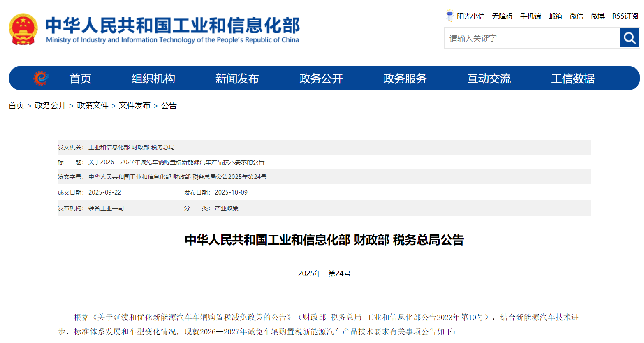The height and width of the screenshot is (343, 644).
Task: Open the RSS订阅 subscription link
Action: (x=624, y=16)
